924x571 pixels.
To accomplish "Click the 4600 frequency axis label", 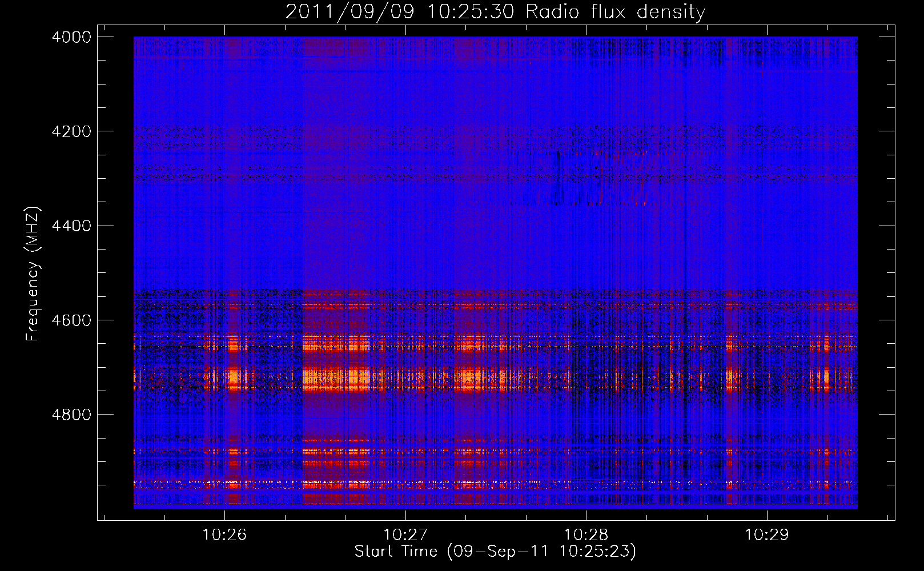I will [x=71, y=320].
